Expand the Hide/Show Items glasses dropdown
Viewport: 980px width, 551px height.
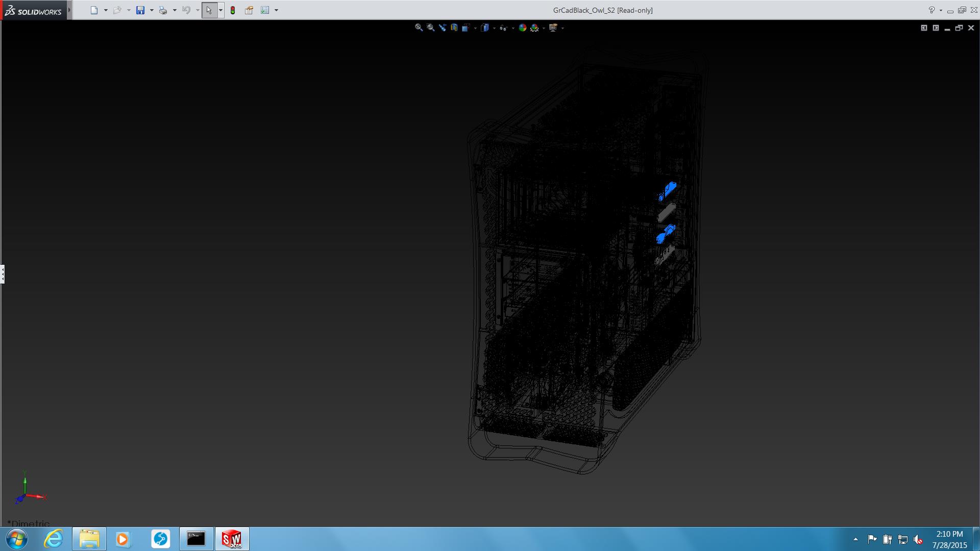pos(512,28)
